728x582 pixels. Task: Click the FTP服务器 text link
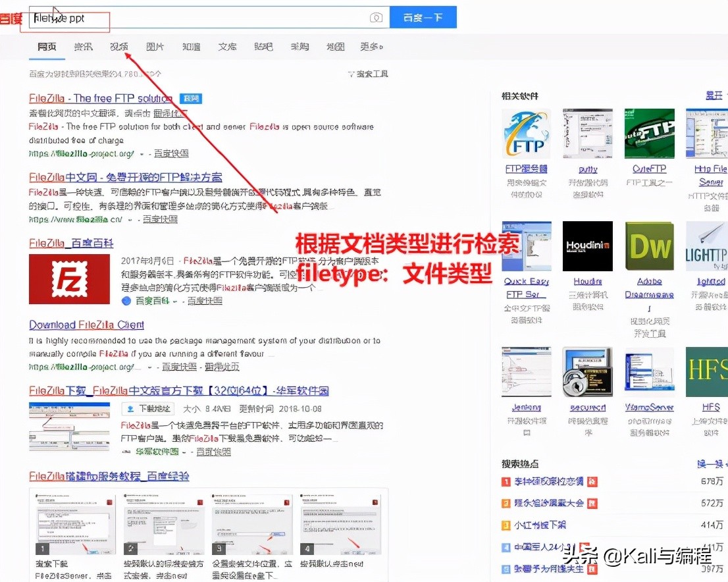coord(527,169)
